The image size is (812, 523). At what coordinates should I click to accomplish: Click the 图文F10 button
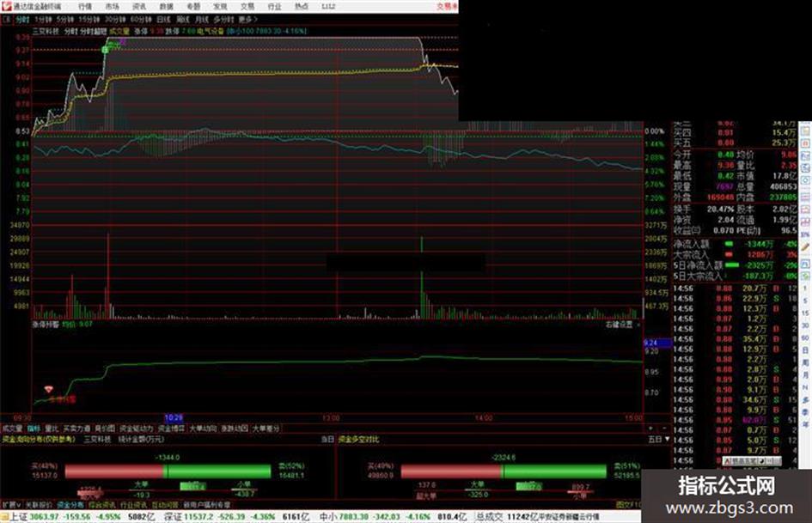pyautogui.click(x=628, y=504)
